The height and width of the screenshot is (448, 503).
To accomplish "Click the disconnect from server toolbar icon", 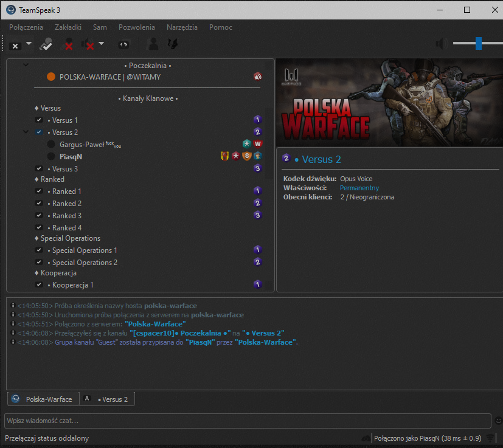I will [15, 46].
